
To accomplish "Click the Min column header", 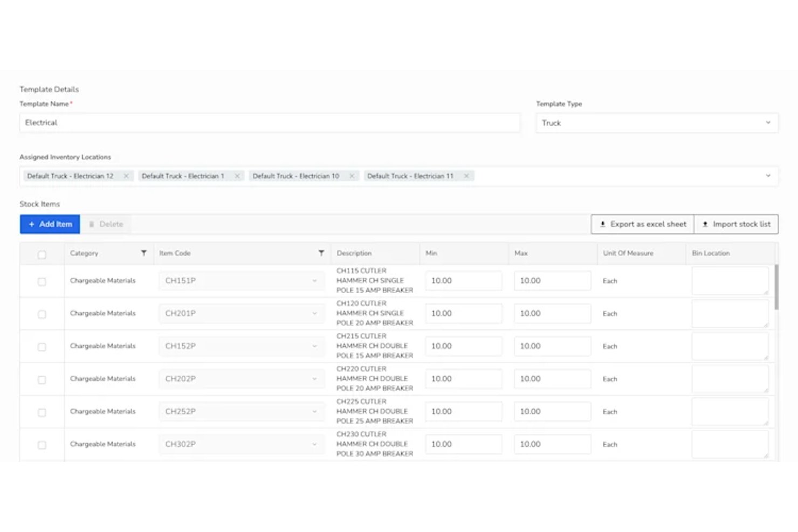I will pos(431,253).
